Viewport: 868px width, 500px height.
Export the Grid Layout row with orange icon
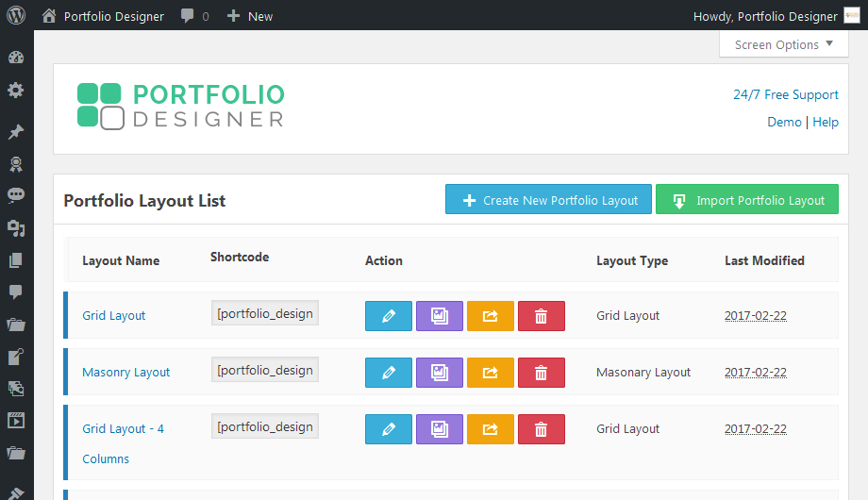[x=491, y=316]
